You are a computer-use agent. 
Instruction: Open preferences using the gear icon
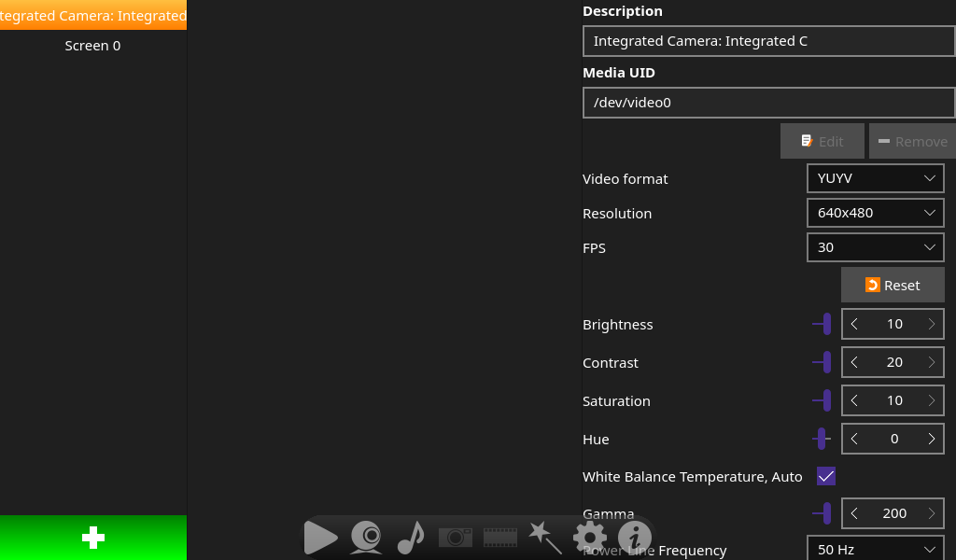(589, 537)
